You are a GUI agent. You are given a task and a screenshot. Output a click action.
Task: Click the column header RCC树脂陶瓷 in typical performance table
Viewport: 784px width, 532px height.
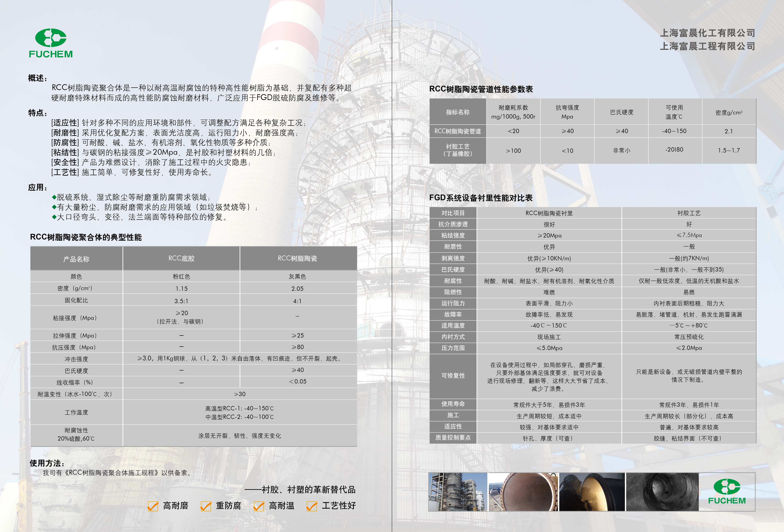click(298, 258)
